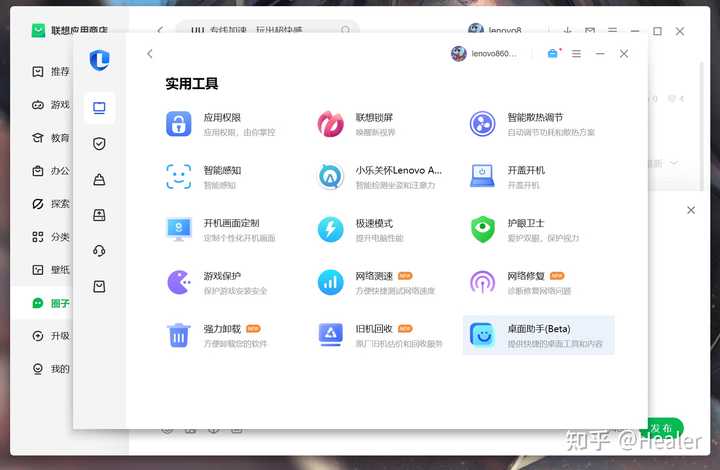The width and height of the screenshot is (720, 470).
Task: Open the blue toolbox icon near username
Action: click(x=553, y=54)
